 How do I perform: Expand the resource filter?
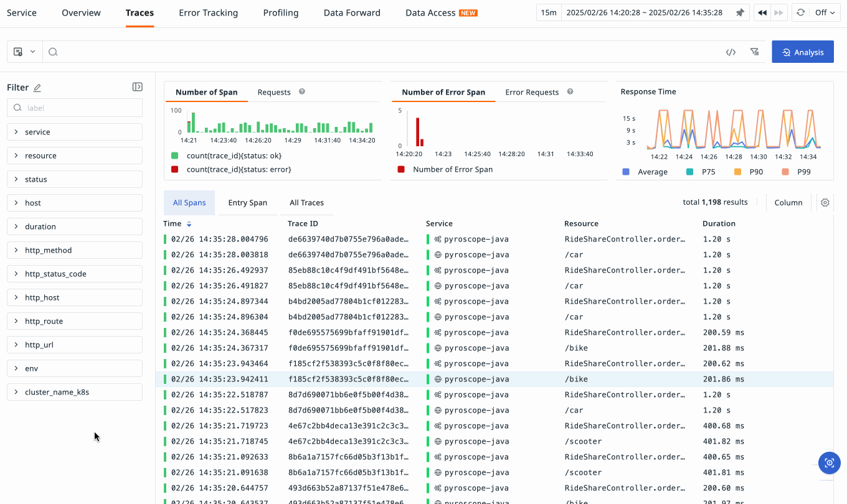[75, 156]
